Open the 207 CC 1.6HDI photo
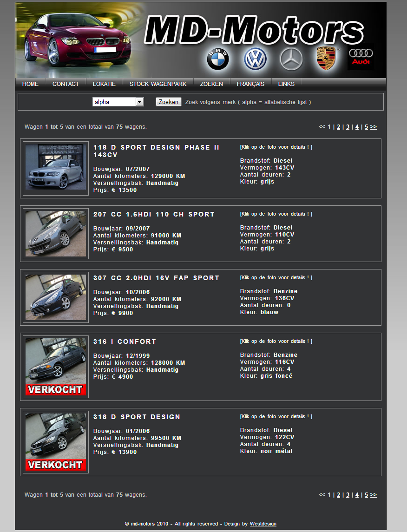The width and height of the screenshot is (407, 532). pyautogui.click(x=56, y=234)
